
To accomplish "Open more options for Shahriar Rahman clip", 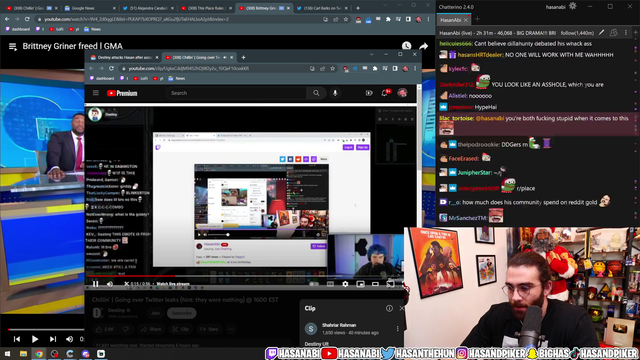I will tap(397, 329).
